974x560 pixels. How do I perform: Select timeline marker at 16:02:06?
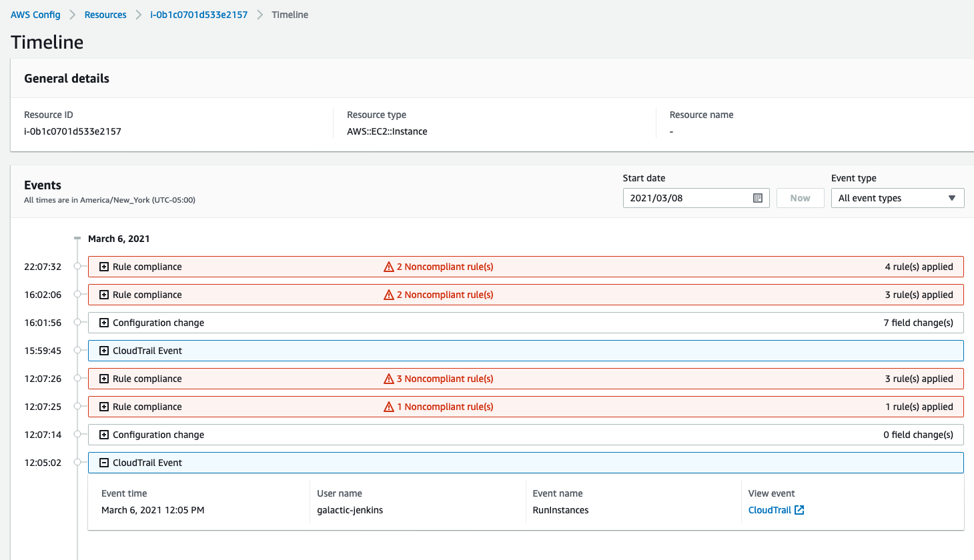[77, 295]
